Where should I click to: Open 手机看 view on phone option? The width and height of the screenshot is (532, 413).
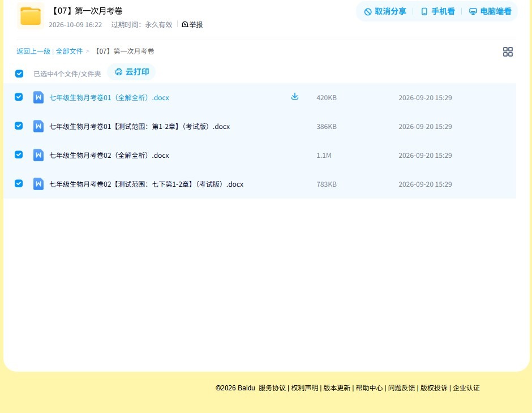[437, 11]
